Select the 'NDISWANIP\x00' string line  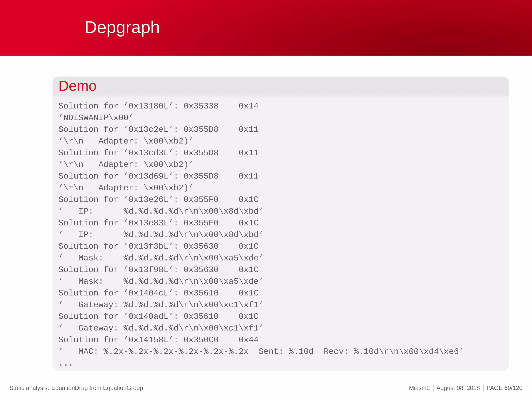click(x=96, y=118)
